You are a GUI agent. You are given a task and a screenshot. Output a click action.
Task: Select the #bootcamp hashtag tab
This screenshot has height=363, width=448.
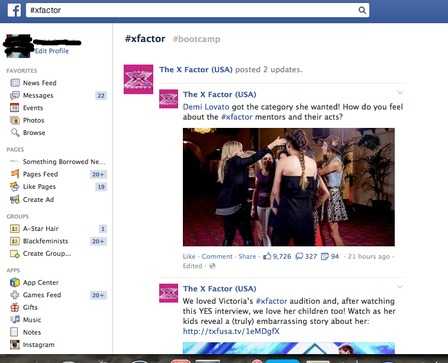click(x=197, y=39)
